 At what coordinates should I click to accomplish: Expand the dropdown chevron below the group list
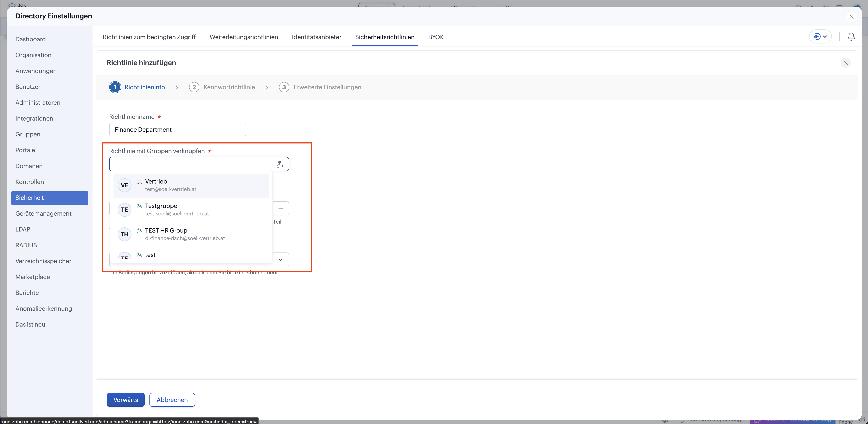point(280,260)
